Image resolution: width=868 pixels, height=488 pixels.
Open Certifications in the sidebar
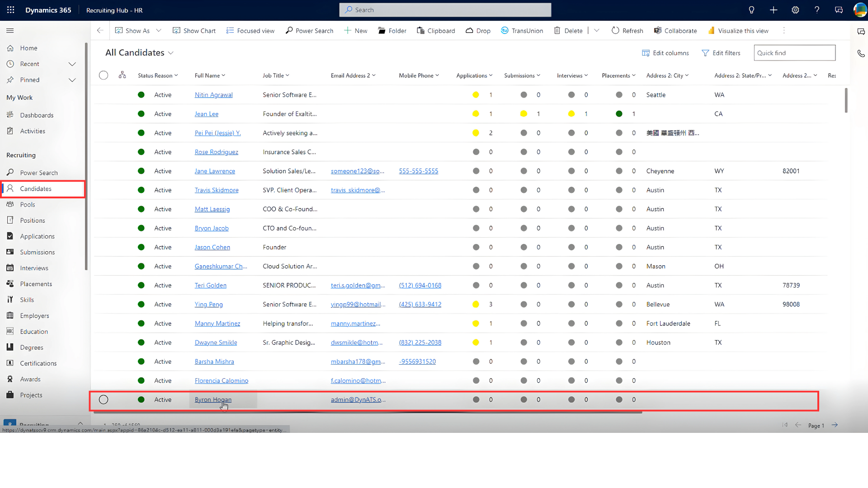pyautogui.click(x=38, y=363)
